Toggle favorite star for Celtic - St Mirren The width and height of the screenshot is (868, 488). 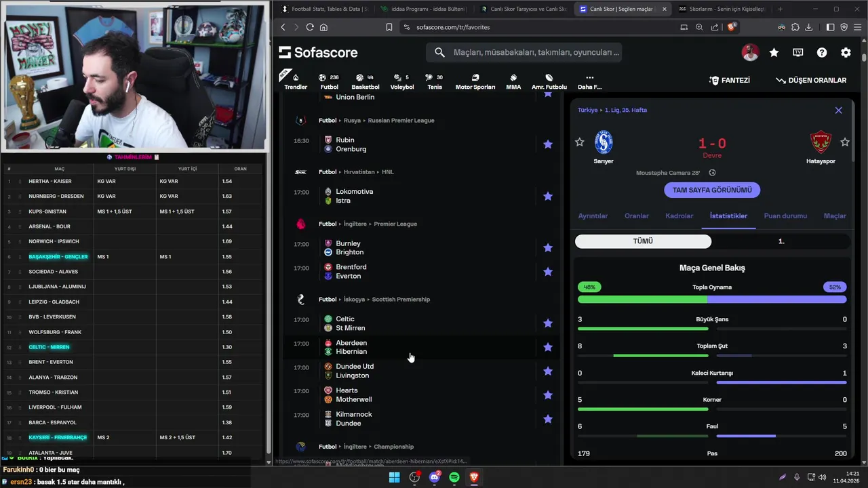tap(548, 323)
